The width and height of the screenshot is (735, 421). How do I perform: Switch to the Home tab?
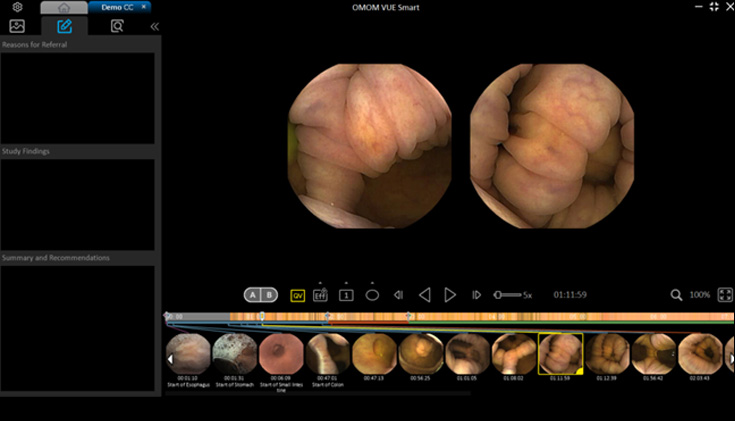(63, 7)
